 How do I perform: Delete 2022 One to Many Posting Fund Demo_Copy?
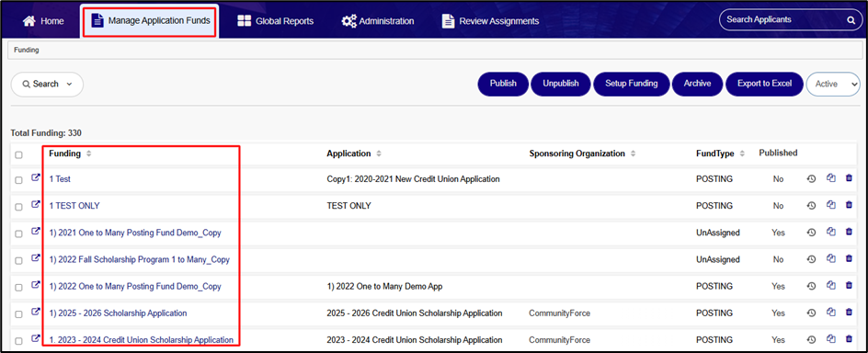click(849, 286)
